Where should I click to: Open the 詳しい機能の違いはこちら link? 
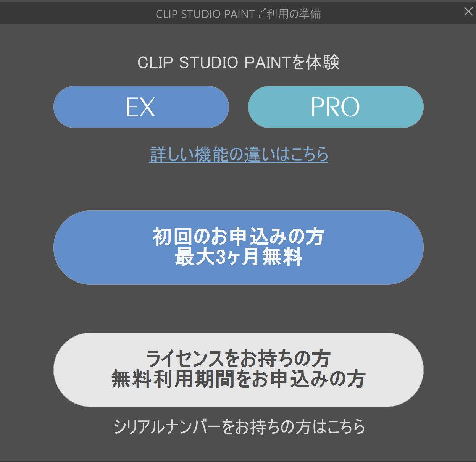click(239, 154)
